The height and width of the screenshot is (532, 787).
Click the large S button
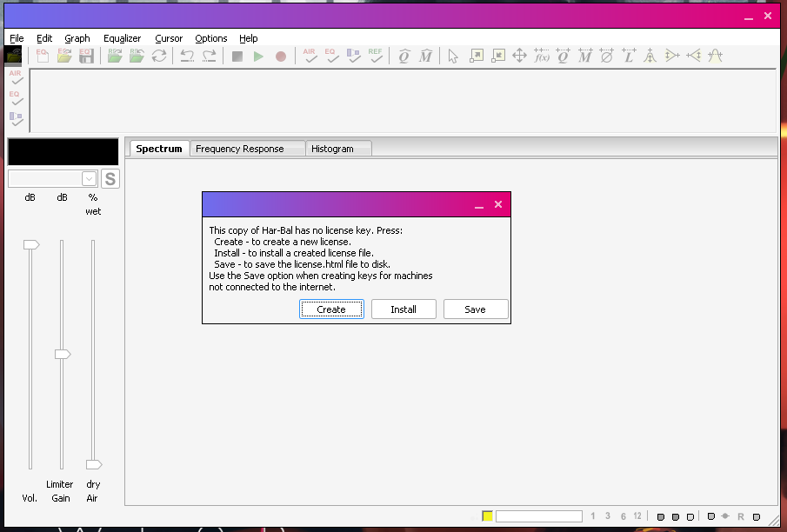pos(110,179)
